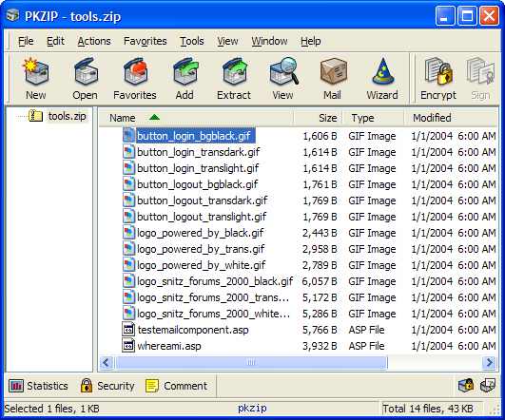
Task: Sort files by the Size column header
Action: (x=319, y=118)
